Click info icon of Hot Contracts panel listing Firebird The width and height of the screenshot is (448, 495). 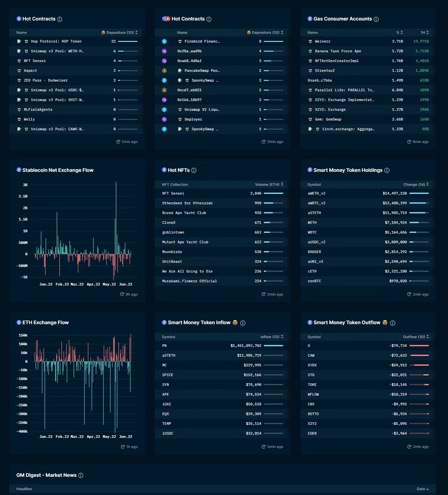tap(209, 19)
